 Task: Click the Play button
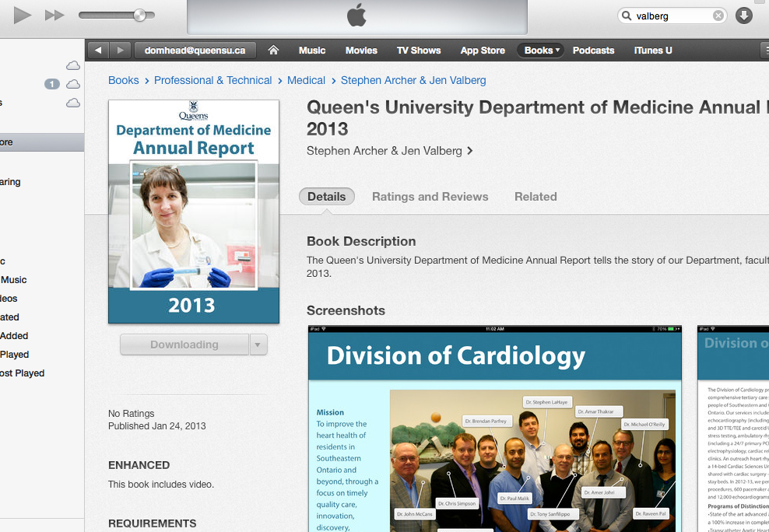pyautogui.click(x=23, y=16)
